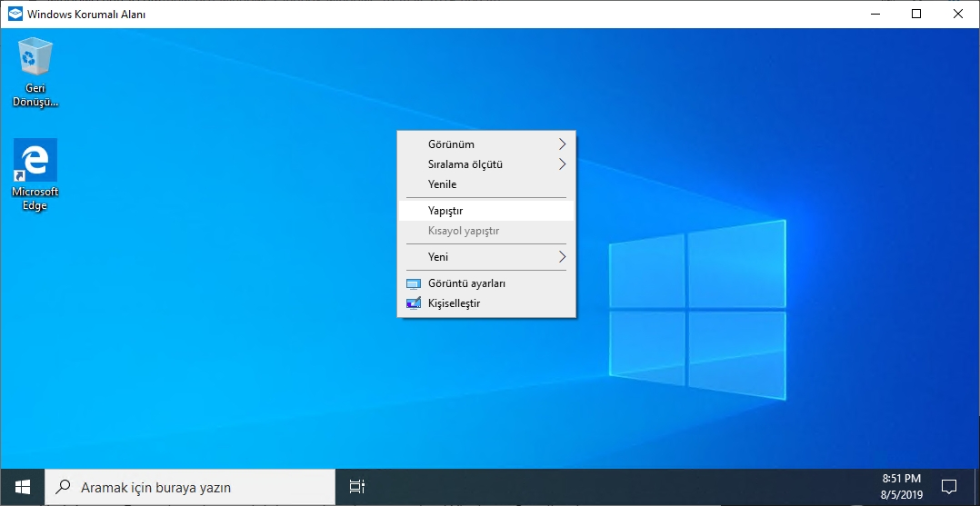Click the Aramak için buraya yazın search box
Viewport: 980px width, 506px height.
click(x=190, y=487)
